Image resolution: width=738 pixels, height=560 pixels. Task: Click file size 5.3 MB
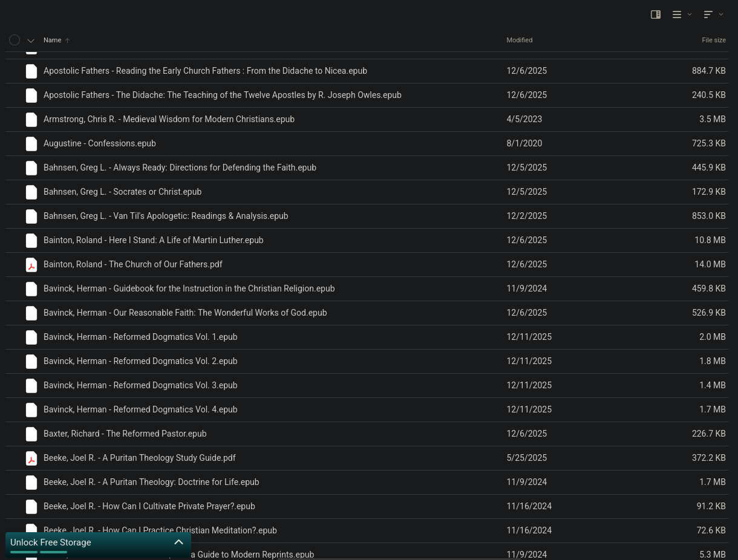pos(713,555)
